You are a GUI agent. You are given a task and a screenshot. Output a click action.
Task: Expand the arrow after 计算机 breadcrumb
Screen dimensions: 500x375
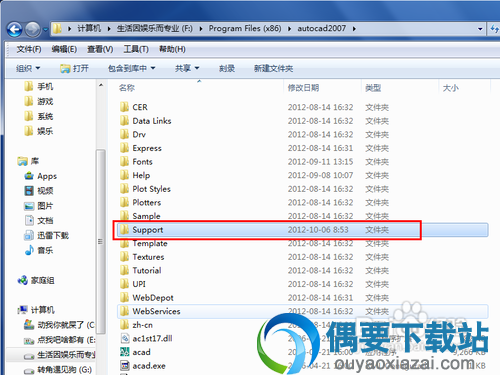point(109,29)
